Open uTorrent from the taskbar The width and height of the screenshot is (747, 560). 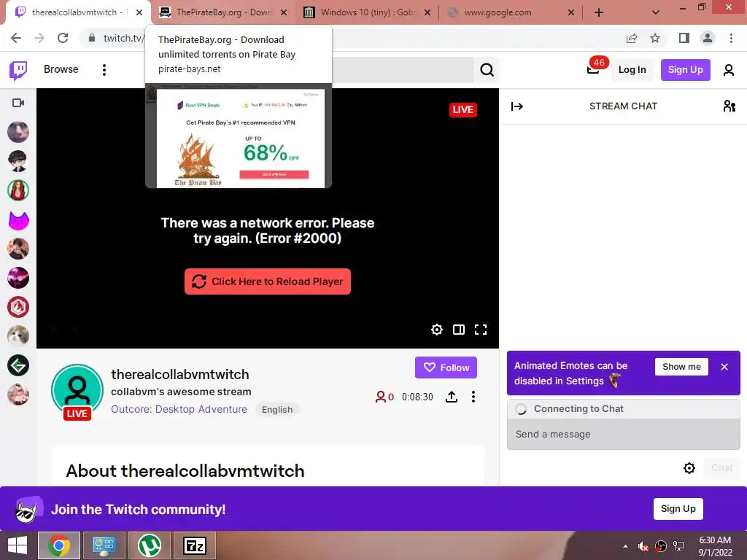[x=149, y=545]
